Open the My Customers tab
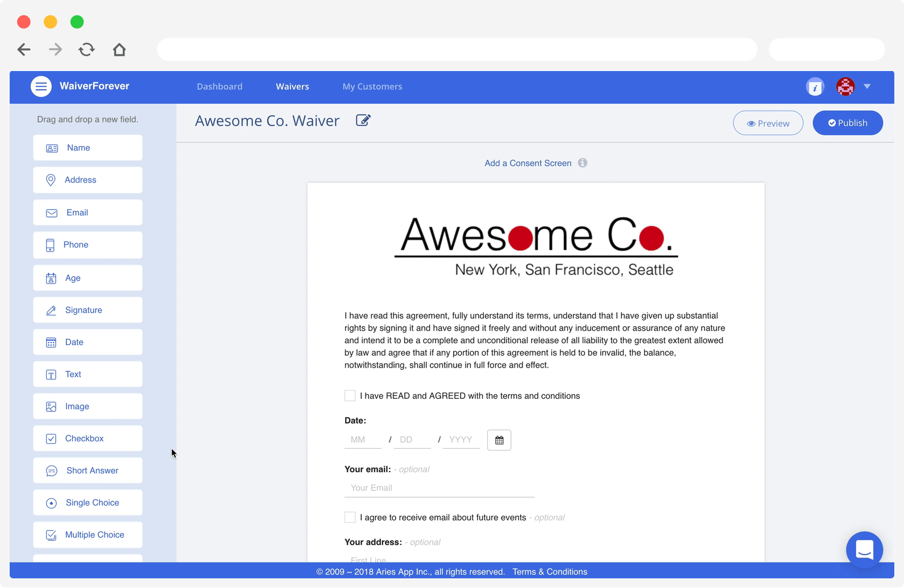Screen dimensions: 904x588 pyautogui.click(x=372, y=86)
